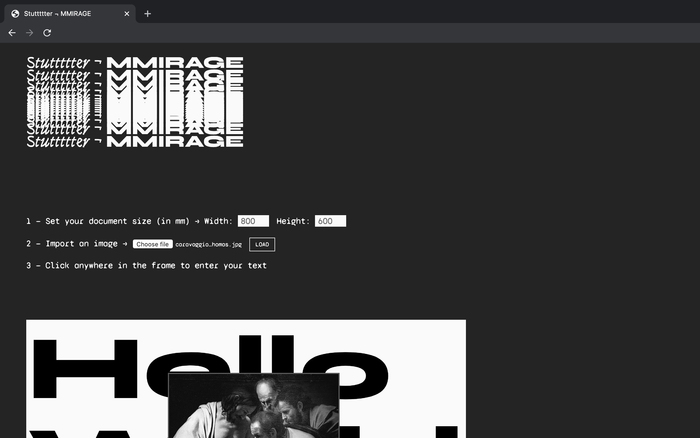Screen dimensions: 700x438
Task: Reload the page with the refresh icon
Action: tap(47, 33)
